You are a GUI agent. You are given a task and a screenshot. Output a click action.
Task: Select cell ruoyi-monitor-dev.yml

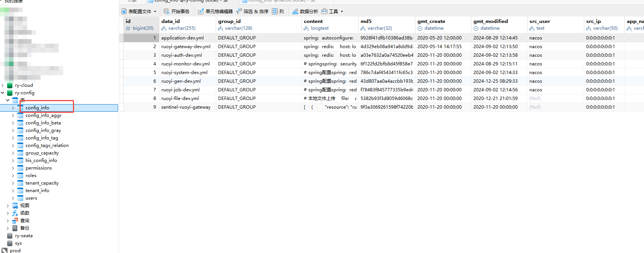pyautogui.click(x=187, y=64)
